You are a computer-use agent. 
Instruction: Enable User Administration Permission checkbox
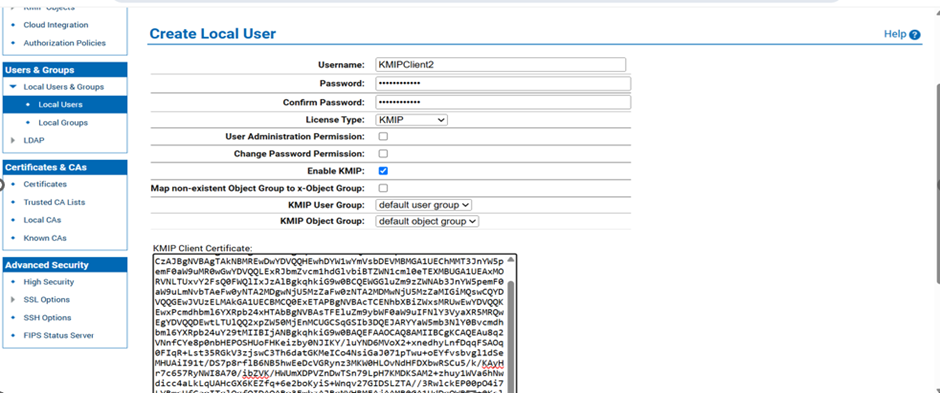pos(383,137)
